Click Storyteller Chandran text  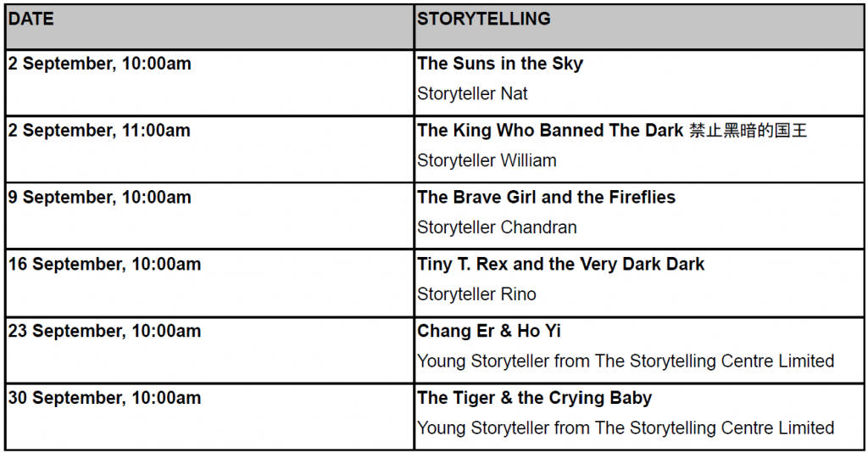click(x=497, y=227)
